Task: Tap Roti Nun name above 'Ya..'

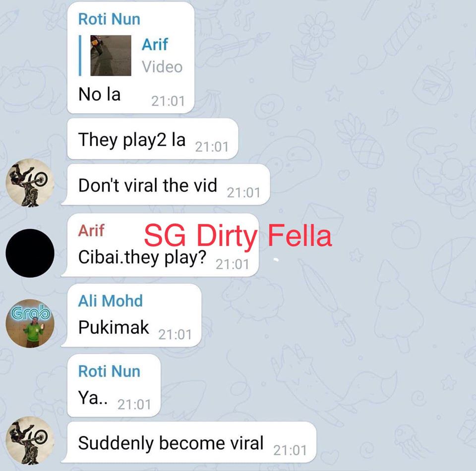Action: (109, 371)
